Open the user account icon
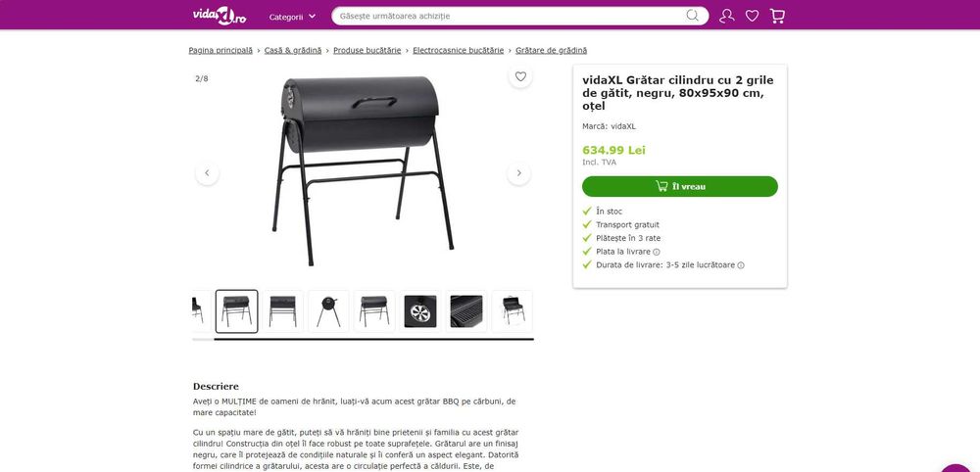 click(726, 17)
